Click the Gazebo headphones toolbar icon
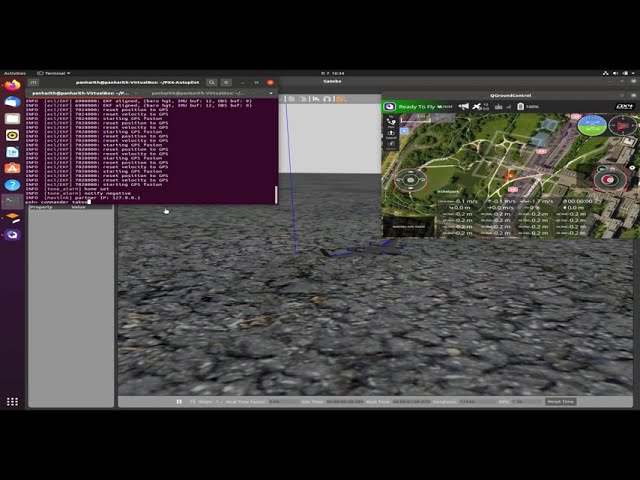Image resolution: width=640 pixels, height=480 pixels. pos(327,99)
